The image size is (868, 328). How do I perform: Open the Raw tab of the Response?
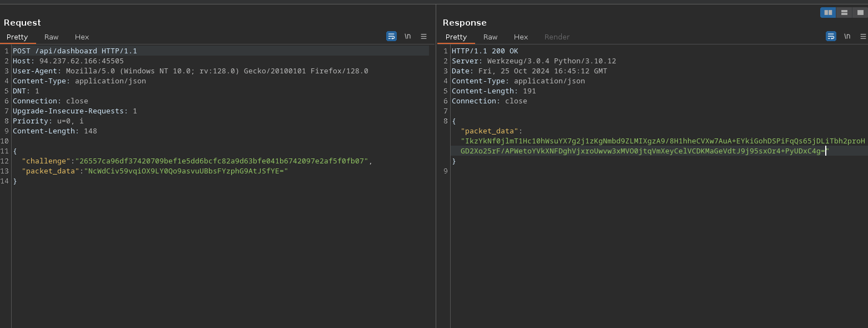[490, 37]
